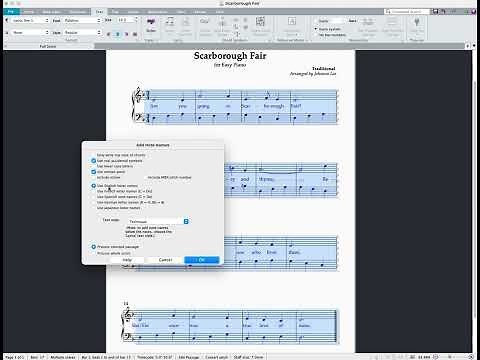Open the Text style dropdown showing Technique

click(158, 221)
